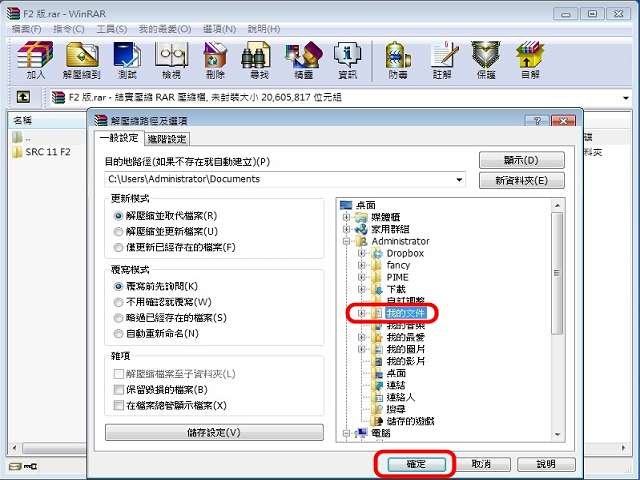Select 解壓縮並更新檔案(U) radio option
The image size is (640, 480).
(118, 232)
